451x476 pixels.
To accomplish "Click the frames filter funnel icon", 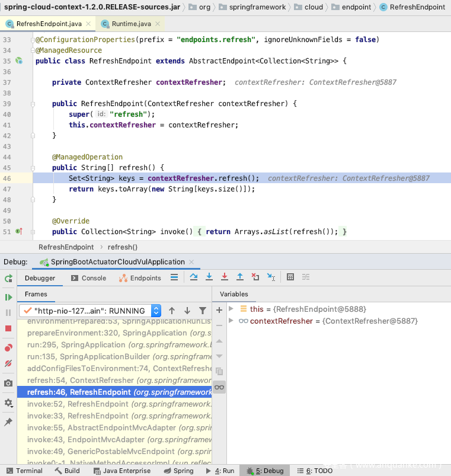I will [x=203, y=311].
